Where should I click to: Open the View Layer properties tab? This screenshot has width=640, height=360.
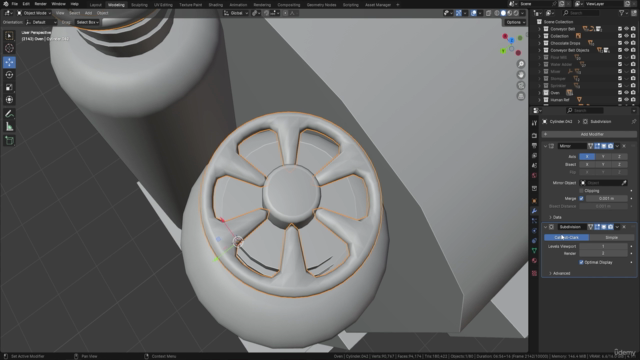point(534,156)
